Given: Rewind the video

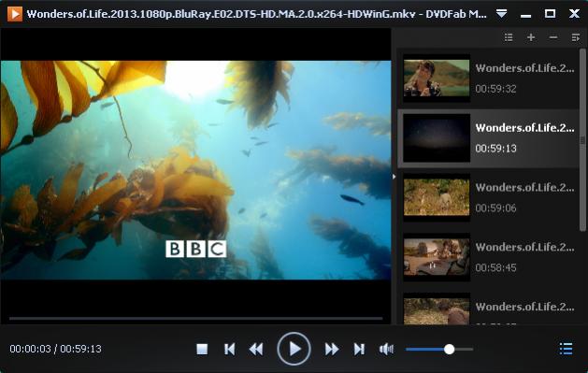Looking at the screenshot, I should click(x=256, y=350).
